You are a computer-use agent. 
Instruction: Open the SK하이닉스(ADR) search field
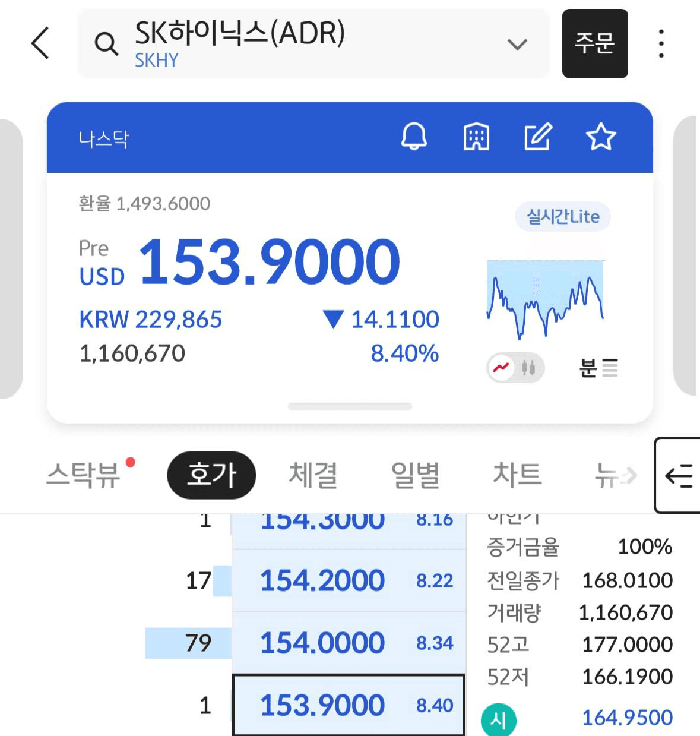[x=313, y=43]
